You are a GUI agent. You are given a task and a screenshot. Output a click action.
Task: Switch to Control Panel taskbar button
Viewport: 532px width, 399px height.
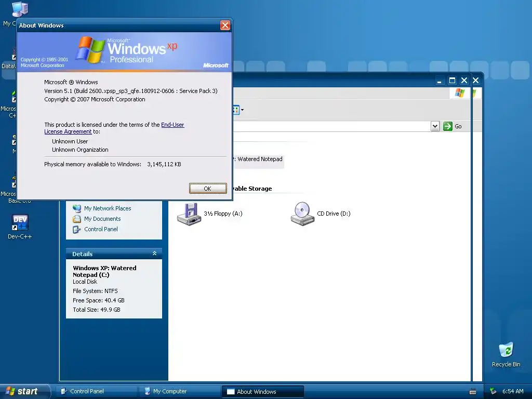coord(97,391)
